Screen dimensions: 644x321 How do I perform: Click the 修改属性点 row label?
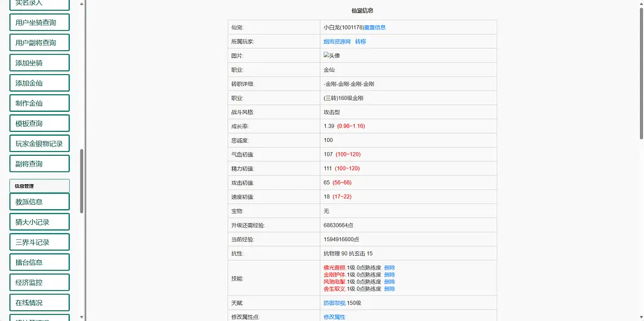[246, 317]
